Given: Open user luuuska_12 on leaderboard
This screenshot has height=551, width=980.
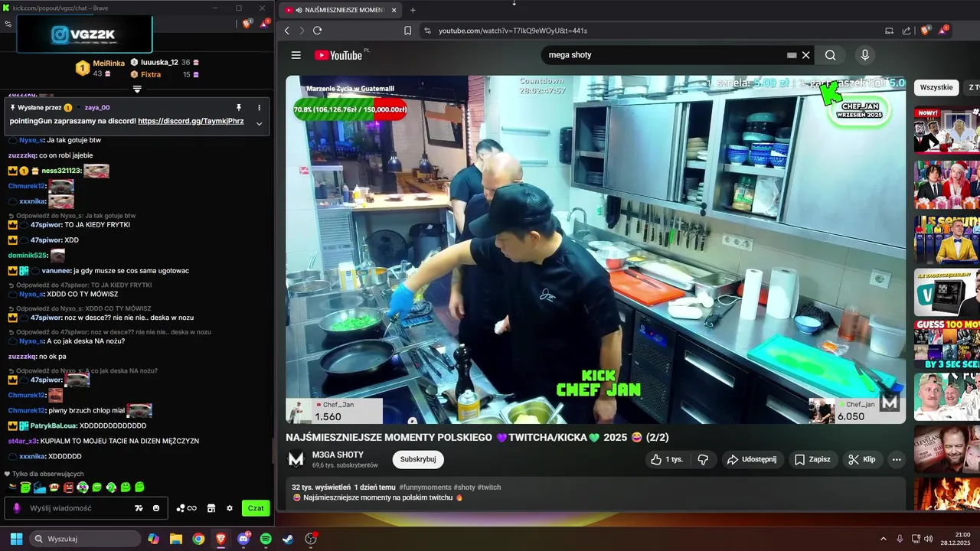Looking at the screenshot, I should 159,62.
